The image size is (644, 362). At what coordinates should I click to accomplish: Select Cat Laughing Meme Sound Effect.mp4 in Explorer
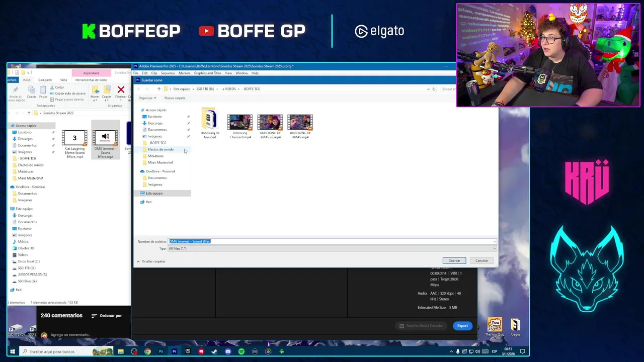pyautogui.click(x=74, y=144)
